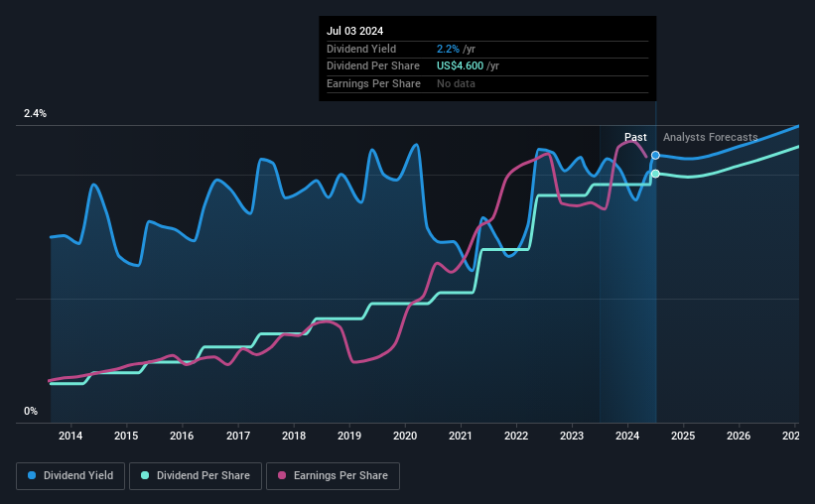The image size is (815, 504).
Task: Click the pink Earnings Per Share legend dot
Action: (x=282, y=475)
